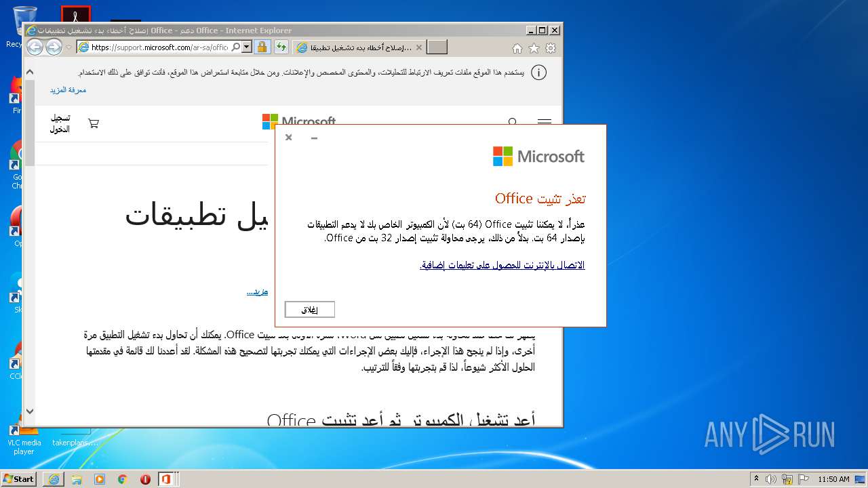Minimize the Office install error dialog
868x488 pixels.
[314, 138]
